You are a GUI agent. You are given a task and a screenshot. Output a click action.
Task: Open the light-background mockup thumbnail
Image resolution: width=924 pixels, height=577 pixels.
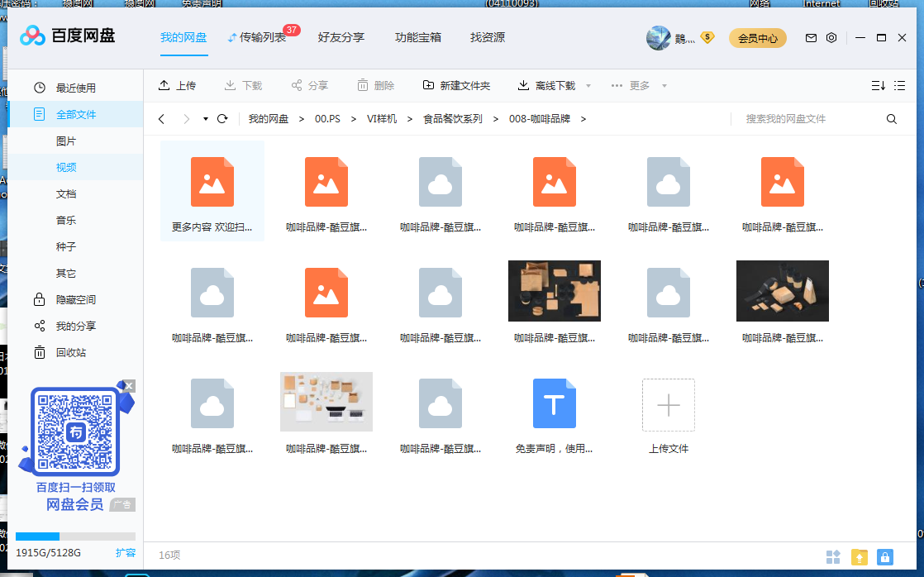pyautogui.click(x=326, y=402)
